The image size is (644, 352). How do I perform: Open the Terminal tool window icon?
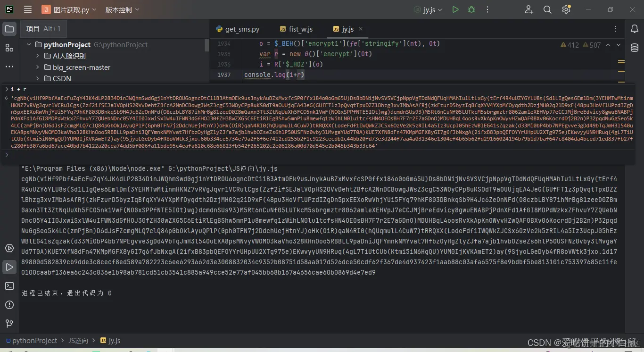click(x=9, y=286)
